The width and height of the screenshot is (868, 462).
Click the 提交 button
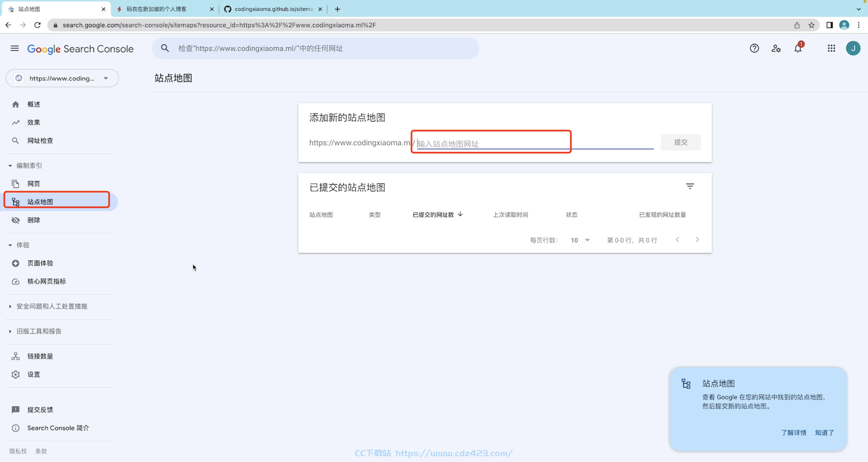pos(681,142)
